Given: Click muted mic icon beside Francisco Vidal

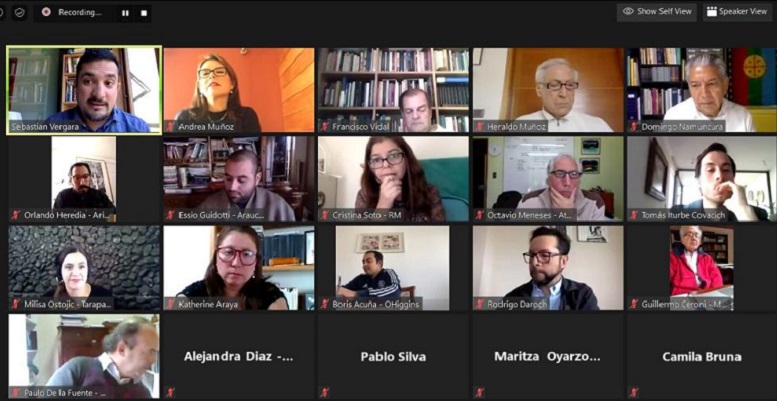Looking at the screenshot, I should 325,126.
